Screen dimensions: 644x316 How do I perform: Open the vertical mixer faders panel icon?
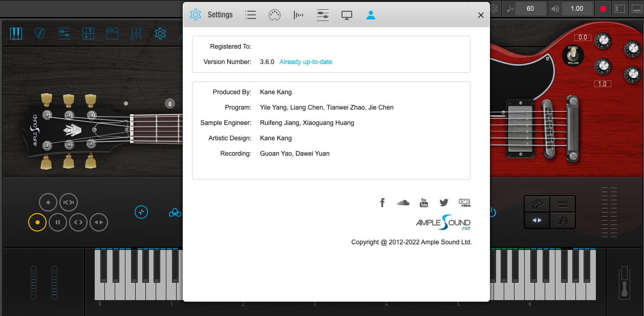[x=136, y=34]
